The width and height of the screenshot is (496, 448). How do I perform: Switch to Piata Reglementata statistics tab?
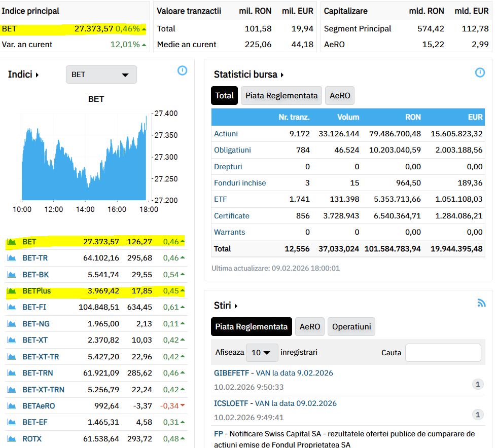281,96
